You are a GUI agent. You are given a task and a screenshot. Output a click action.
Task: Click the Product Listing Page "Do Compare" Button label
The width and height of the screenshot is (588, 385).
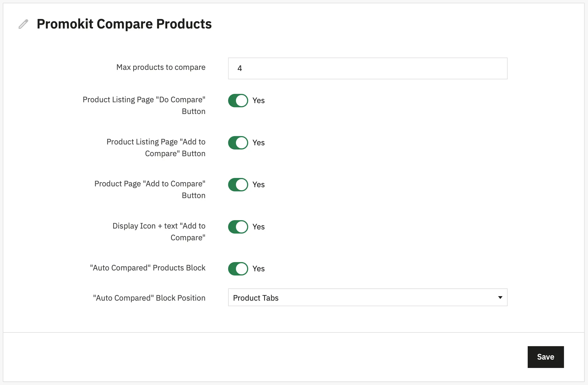144,106
